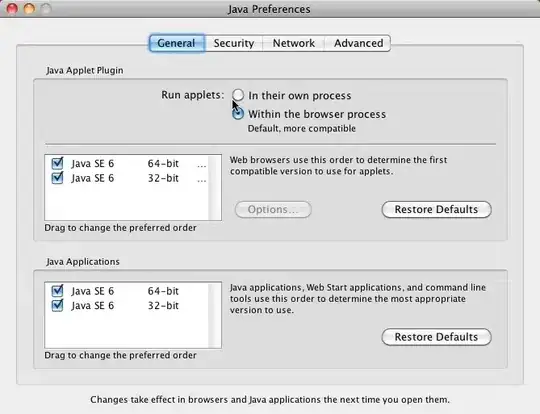The image size is (540, 414).
Task: Click the 'Java Applet Plugin' section label
Action: click(x=85, y=70)
